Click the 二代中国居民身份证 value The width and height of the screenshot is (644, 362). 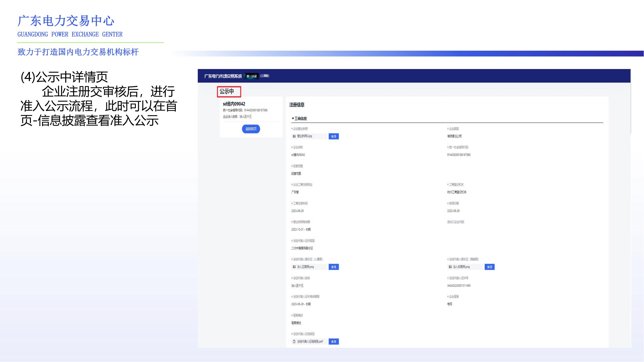click(x=302, y=248)
